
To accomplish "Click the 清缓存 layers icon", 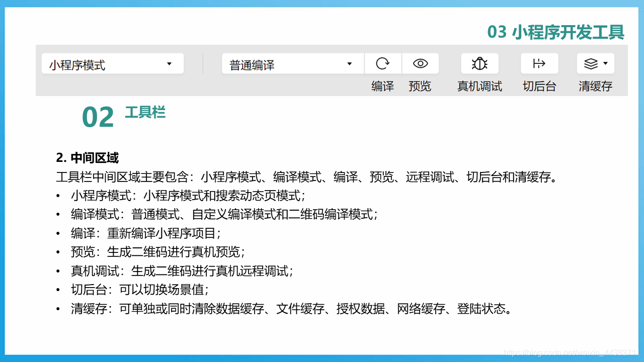I will (591, 63).
